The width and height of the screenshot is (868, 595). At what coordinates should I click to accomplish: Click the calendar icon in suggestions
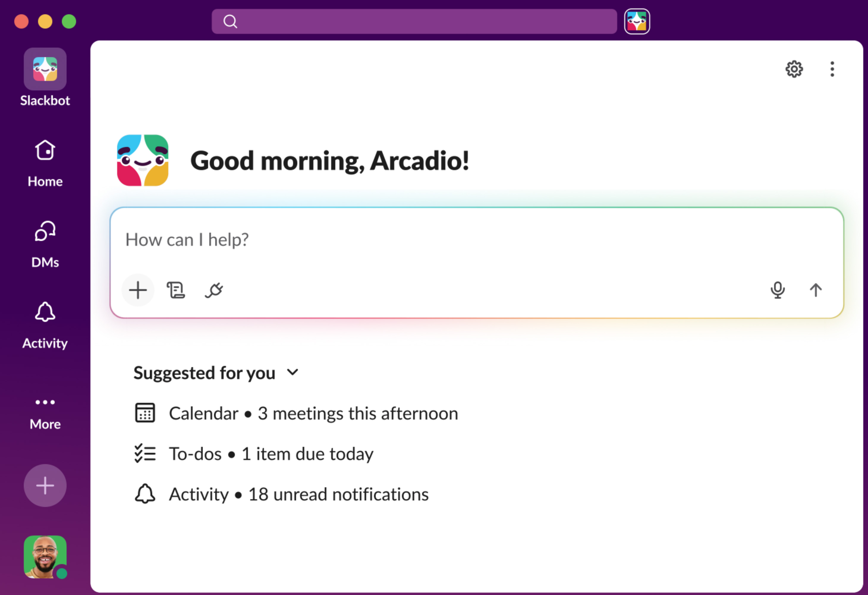tap(145, 413)
